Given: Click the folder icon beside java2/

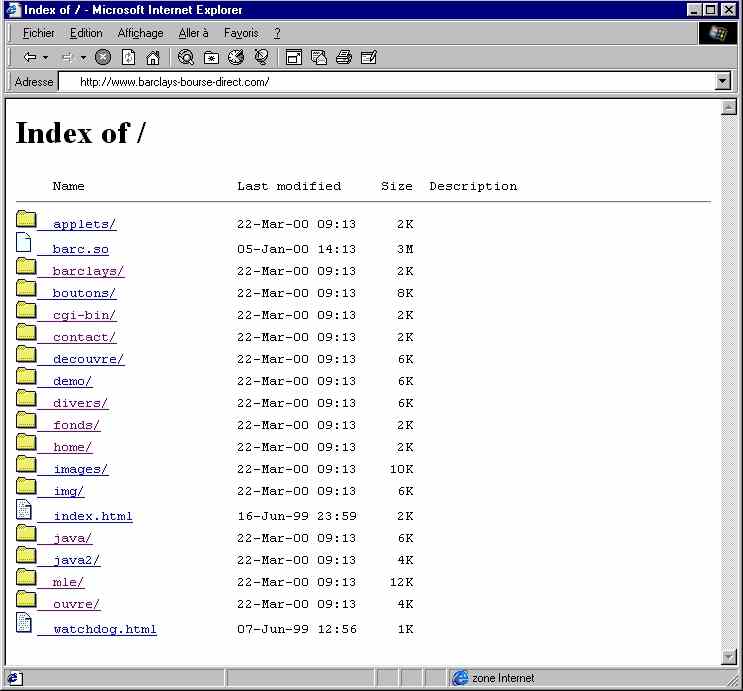Looking at the screenshot, I should point(26,555).
